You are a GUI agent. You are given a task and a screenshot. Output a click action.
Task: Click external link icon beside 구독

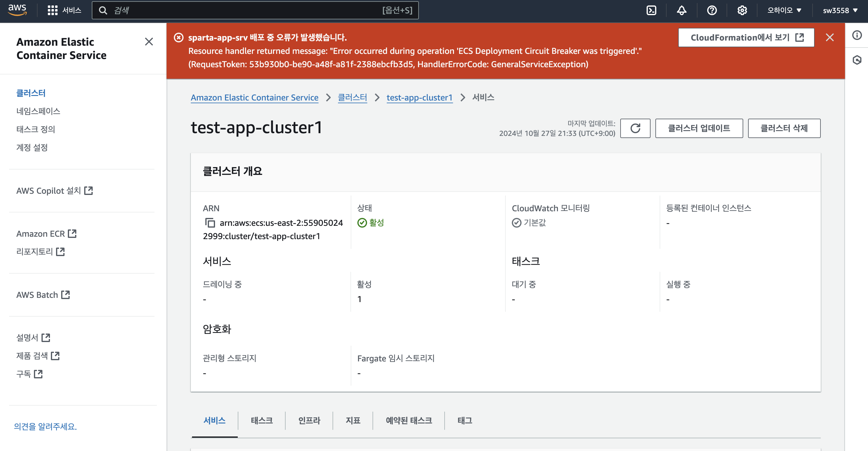(x=38, y=374)
